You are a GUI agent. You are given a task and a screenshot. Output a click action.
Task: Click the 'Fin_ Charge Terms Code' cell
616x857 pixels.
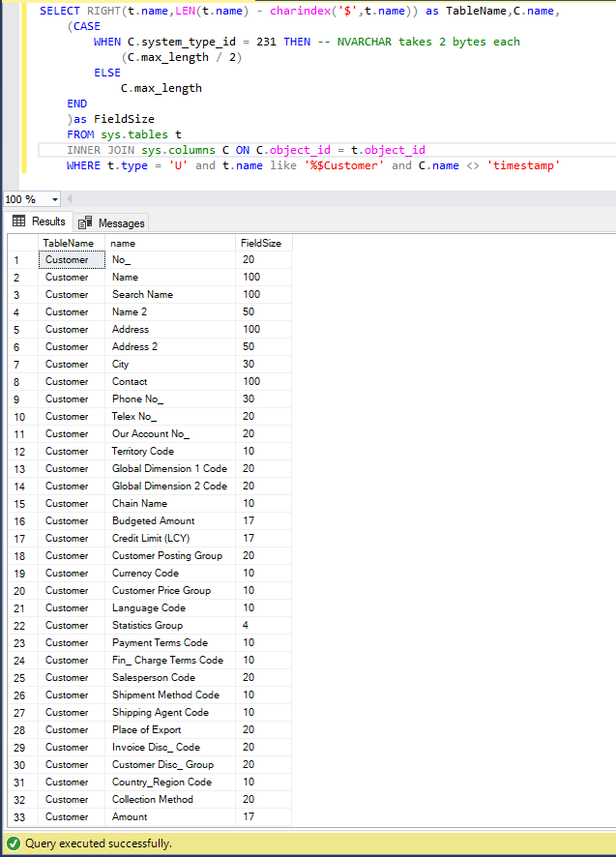(x=170, y=661)
